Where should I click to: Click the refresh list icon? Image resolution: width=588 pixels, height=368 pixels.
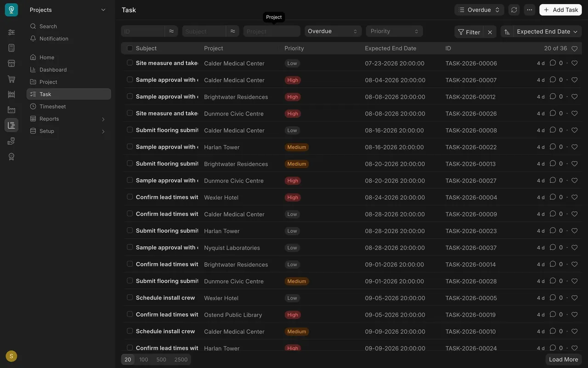point(514,10)
